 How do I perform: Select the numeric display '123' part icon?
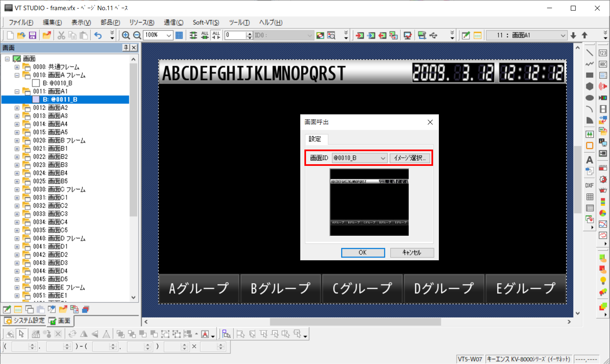pos(603,53)
